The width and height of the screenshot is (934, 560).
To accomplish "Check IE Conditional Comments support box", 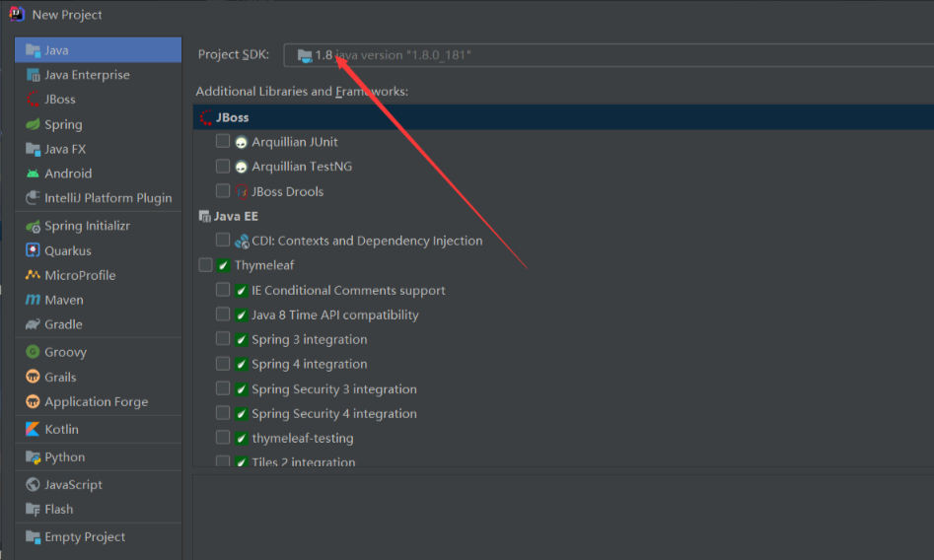I will click(223, 290).
